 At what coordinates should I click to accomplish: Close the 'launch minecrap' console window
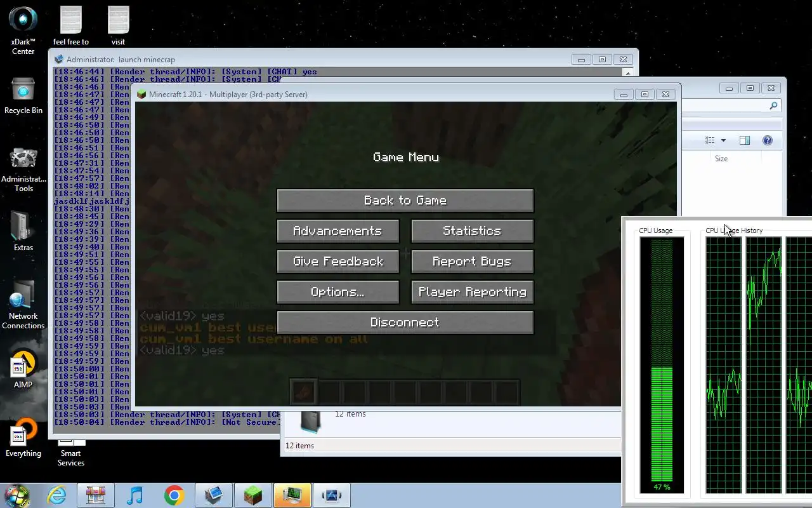tap(623, 60)
